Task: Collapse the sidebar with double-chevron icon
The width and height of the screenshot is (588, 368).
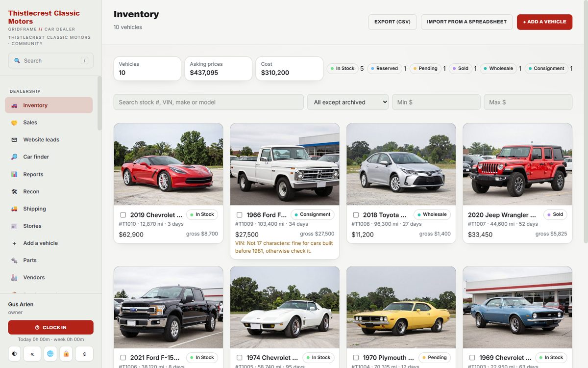Action: click(x=32, y=354)
